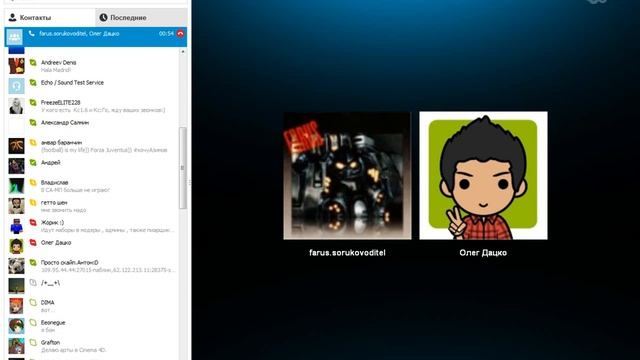Click Олег Дацко avatar in contact list
Screen dimensions: 640x360
[16, 246]
